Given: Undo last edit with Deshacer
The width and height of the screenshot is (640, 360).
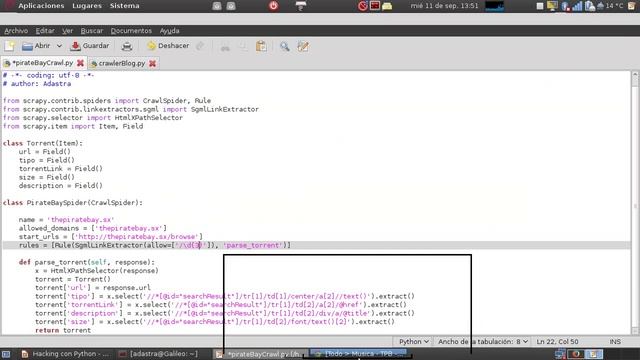Looking at the screenshot, I should (x=168, y=46).
